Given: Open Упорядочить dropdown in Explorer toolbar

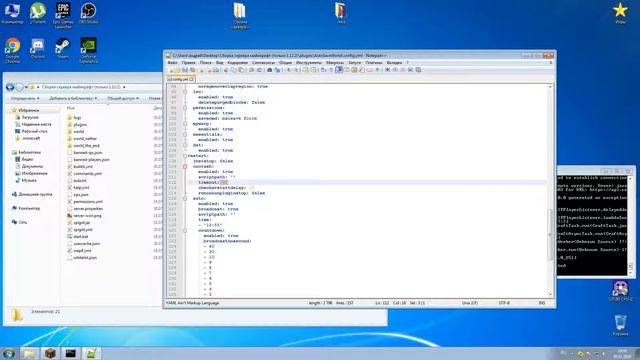Looking at the screenshot, I should point(25,98).
